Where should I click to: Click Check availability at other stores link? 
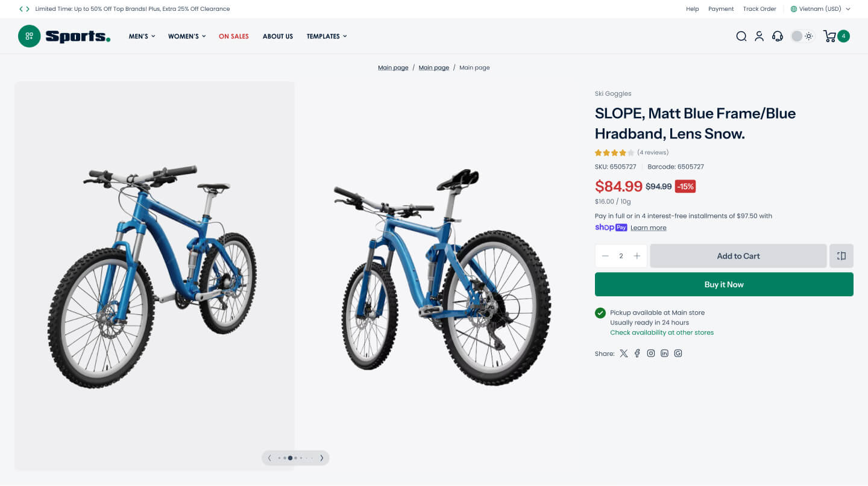coord(662,332)
